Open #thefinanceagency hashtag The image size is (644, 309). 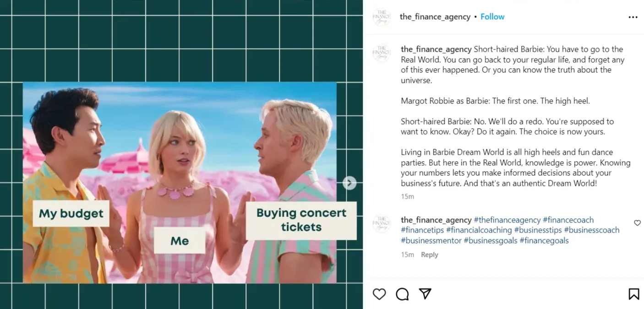pyautogui.click(x=507, y=220)
